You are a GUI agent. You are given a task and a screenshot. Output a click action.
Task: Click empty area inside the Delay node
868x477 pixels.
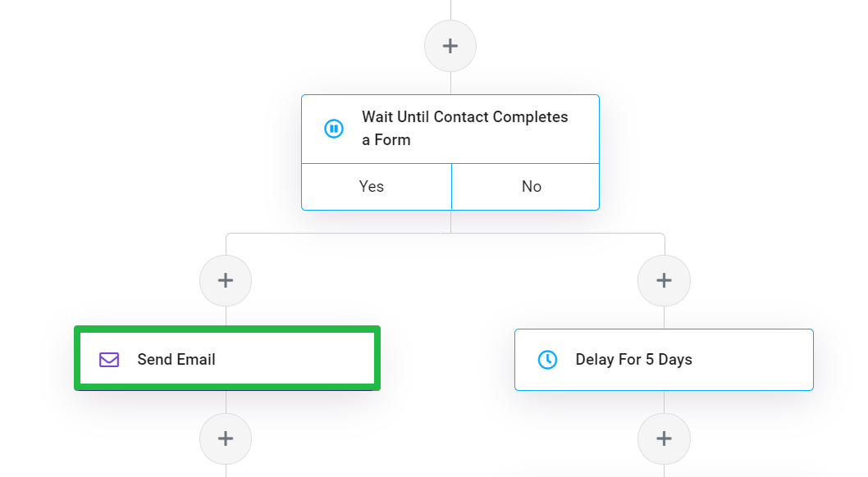click(x=753, y=360)
